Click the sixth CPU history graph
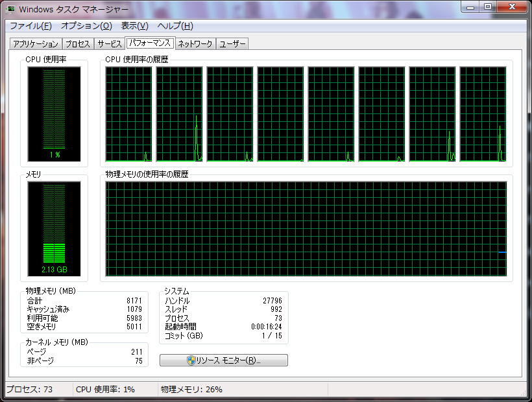 tap(381, 114)
